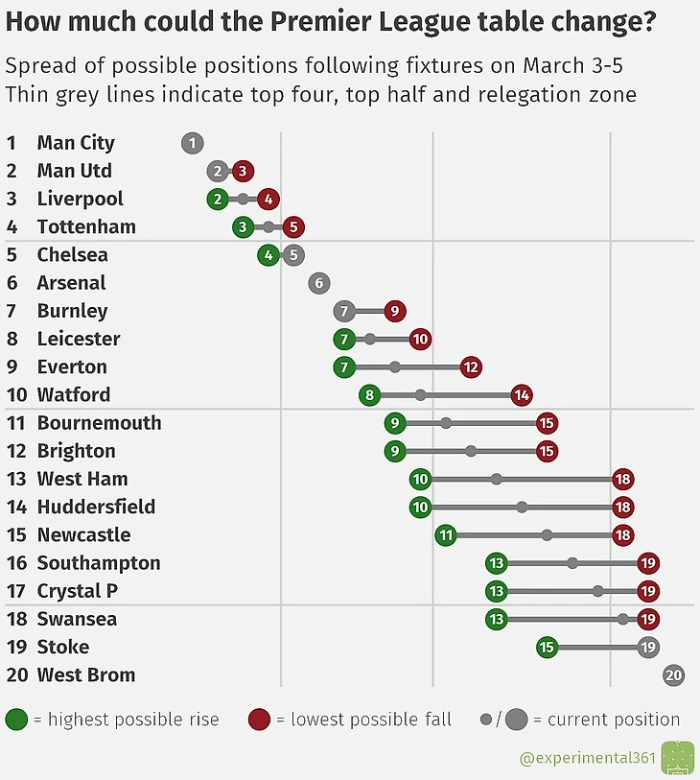Select Liverpool's green 2 highest-rise marker

point(218,199)
